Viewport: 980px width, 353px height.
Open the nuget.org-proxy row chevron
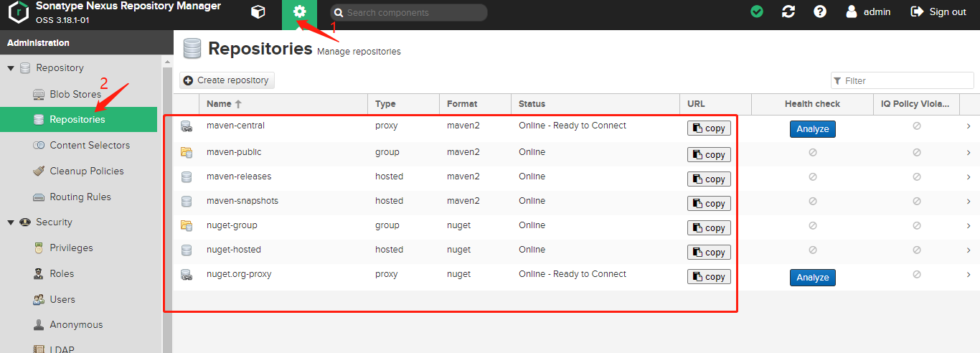969,274
